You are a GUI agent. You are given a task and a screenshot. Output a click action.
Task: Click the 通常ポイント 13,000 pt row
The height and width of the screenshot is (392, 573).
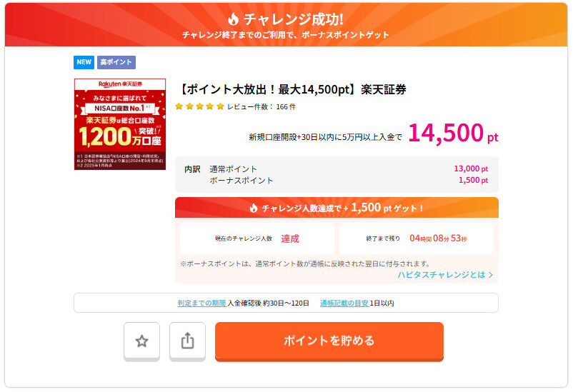[336, 169]
